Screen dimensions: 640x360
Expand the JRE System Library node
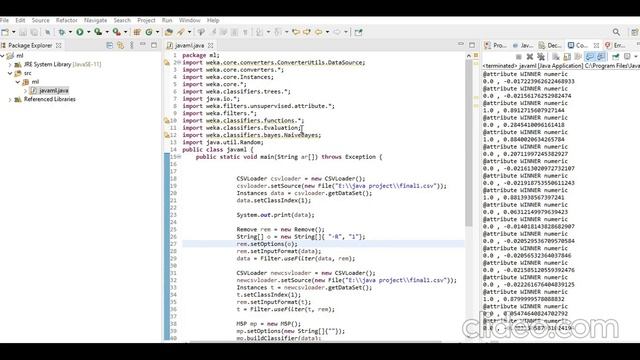pyautogui.click(x=10, y=64)
